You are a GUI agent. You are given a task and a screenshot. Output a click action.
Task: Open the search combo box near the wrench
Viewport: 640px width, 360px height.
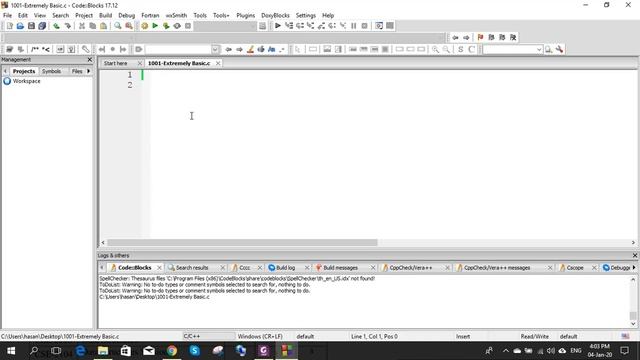539,49
